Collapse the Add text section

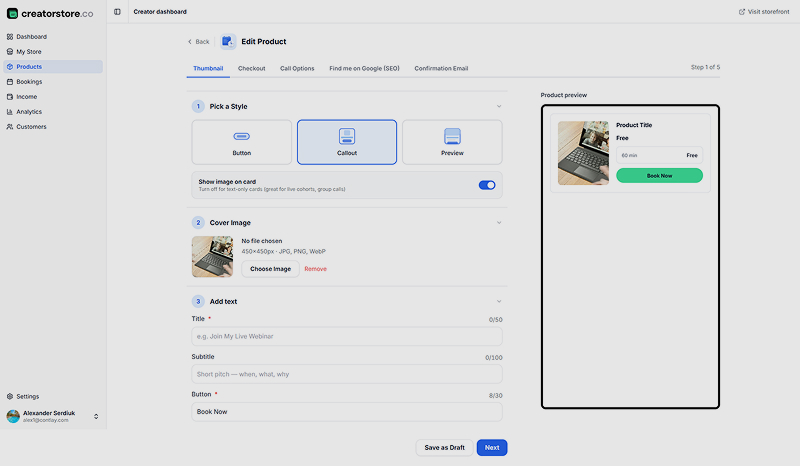[499, 302]
